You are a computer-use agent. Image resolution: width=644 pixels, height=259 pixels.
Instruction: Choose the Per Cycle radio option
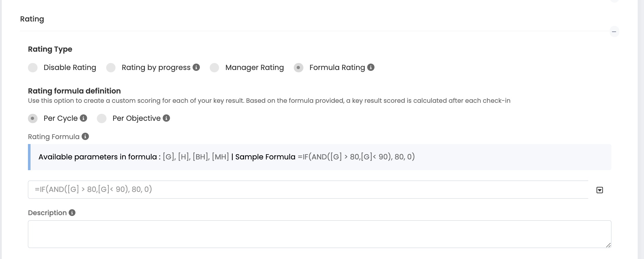(x=33, y=118)
